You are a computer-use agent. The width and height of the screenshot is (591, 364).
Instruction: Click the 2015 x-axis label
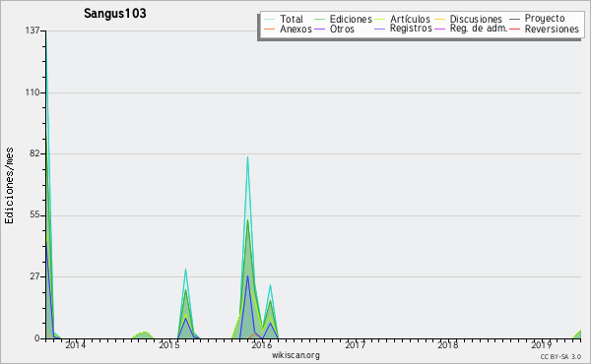(168, 344)
